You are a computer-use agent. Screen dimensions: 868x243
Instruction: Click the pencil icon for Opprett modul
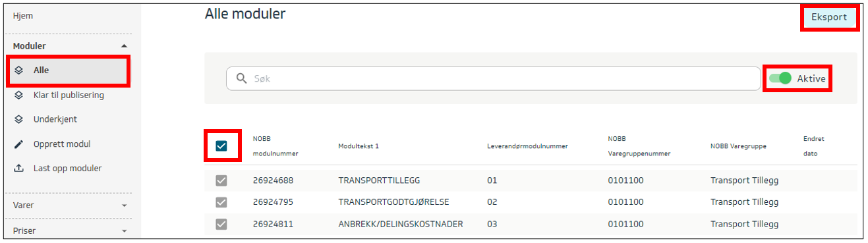(19, 144)
